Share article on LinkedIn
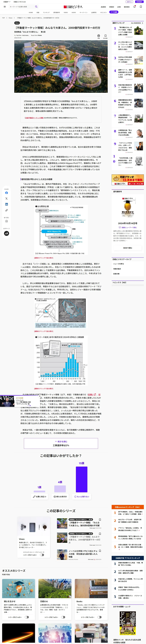The image size is (146, 644). pyautogui.click(x=7, y=204)
